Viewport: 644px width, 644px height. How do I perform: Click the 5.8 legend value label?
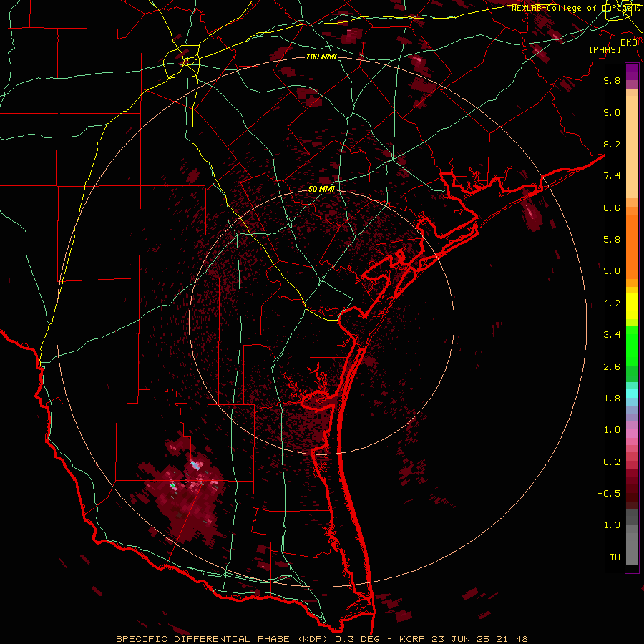pyautogui.click(x=612, y=240)
